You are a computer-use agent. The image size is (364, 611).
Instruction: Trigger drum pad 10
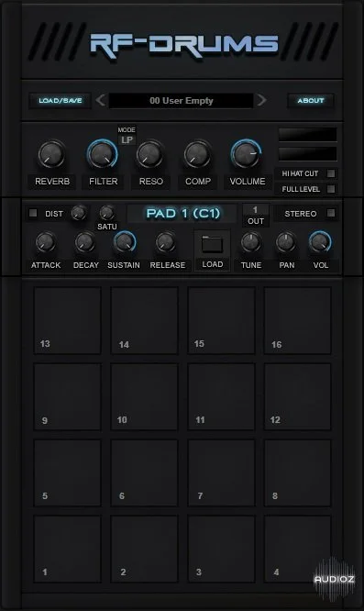click(x=144, y=396)
